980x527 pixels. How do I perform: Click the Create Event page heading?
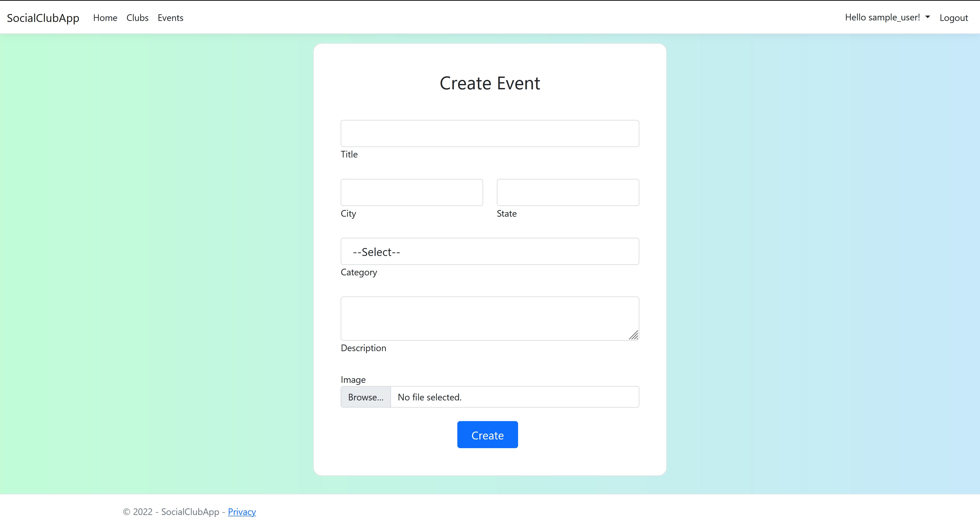tap(490, 83)
